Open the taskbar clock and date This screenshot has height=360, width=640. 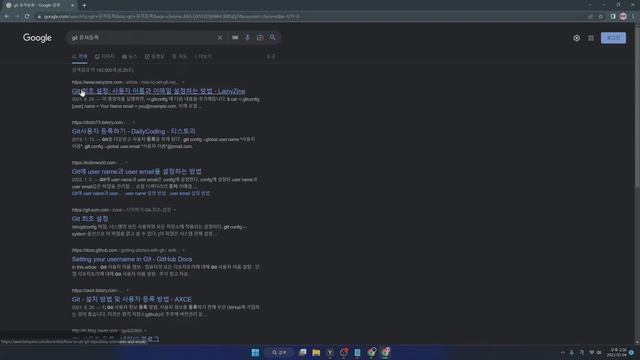coord(616,352)
